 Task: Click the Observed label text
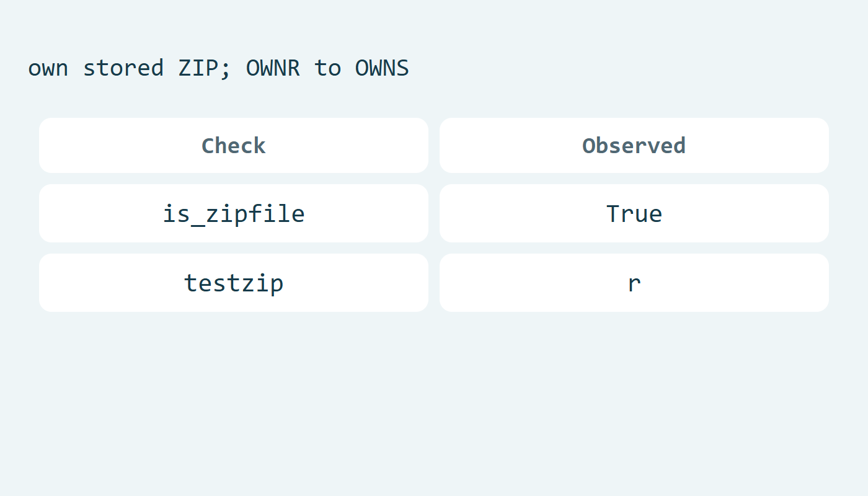pos(634,146)
